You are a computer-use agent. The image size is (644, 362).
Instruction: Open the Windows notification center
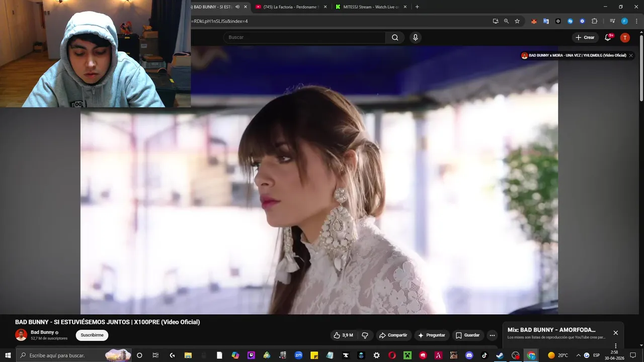(x=633, y=355)
